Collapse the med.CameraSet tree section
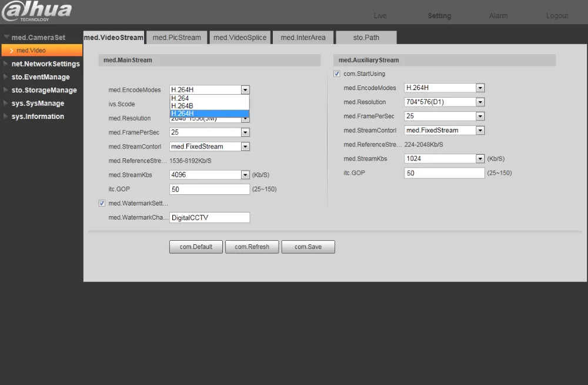Viewport: 588px width, 385px height. (x=6, y=37)
